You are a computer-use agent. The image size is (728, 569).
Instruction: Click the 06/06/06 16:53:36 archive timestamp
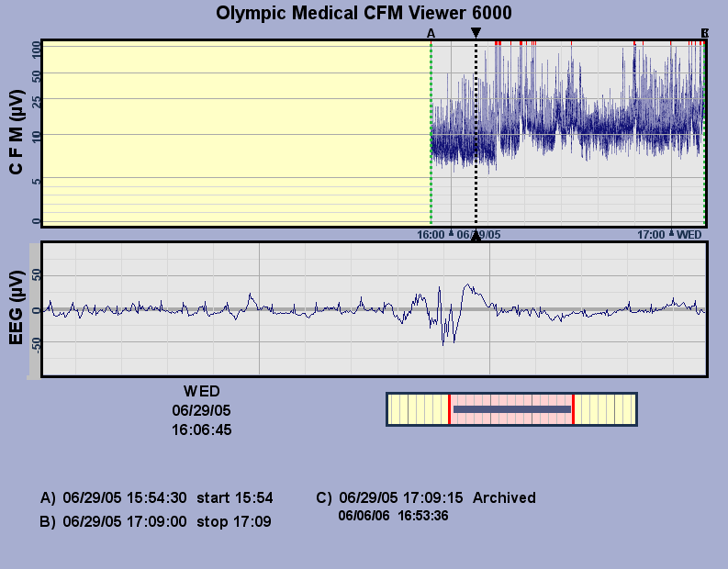coord(393,516)
